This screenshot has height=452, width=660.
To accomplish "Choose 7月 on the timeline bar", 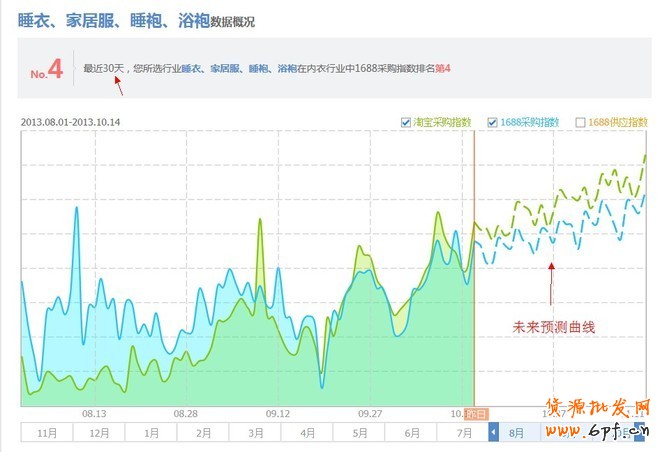I will [x=464, y=432].
